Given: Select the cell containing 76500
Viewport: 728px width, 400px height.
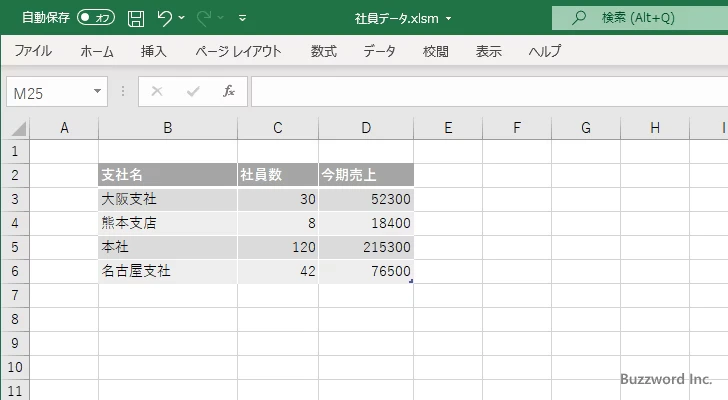Looking at the screenshot, I should tap(366, 271).
